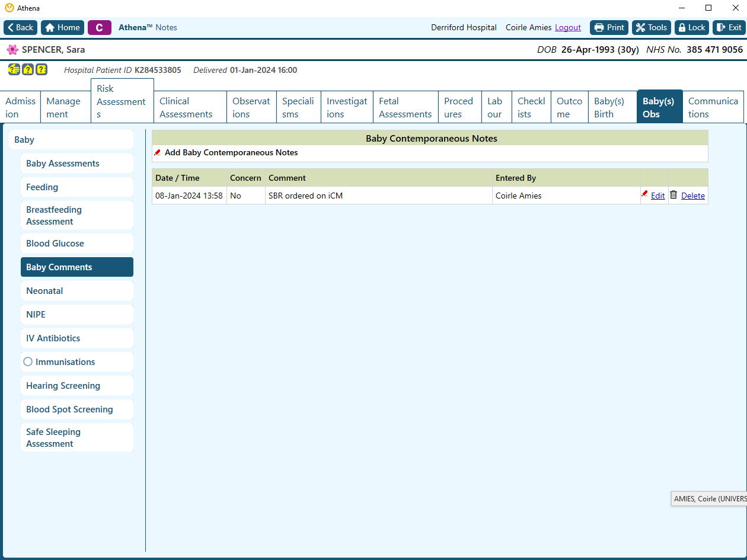Open the NIPE section
The image size is (747, 560).
click(77, 315)
